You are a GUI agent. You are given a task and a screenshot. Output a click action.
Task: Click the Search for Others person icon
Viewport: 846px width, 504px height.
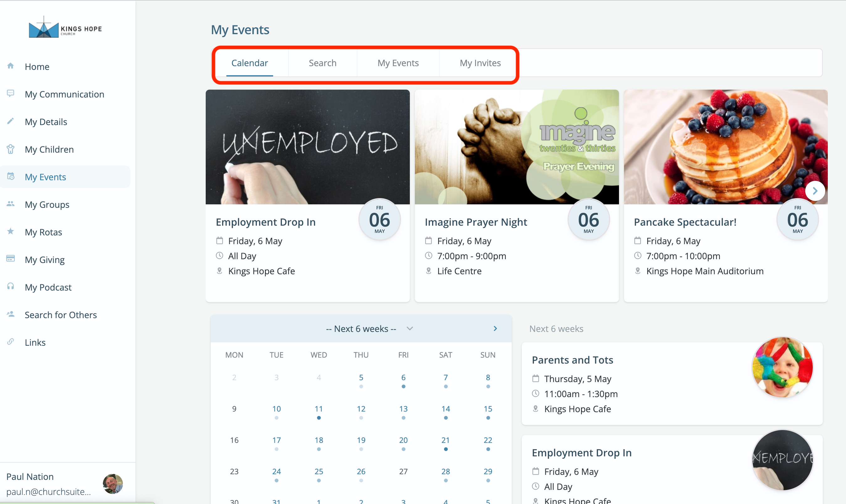[11, 314]
